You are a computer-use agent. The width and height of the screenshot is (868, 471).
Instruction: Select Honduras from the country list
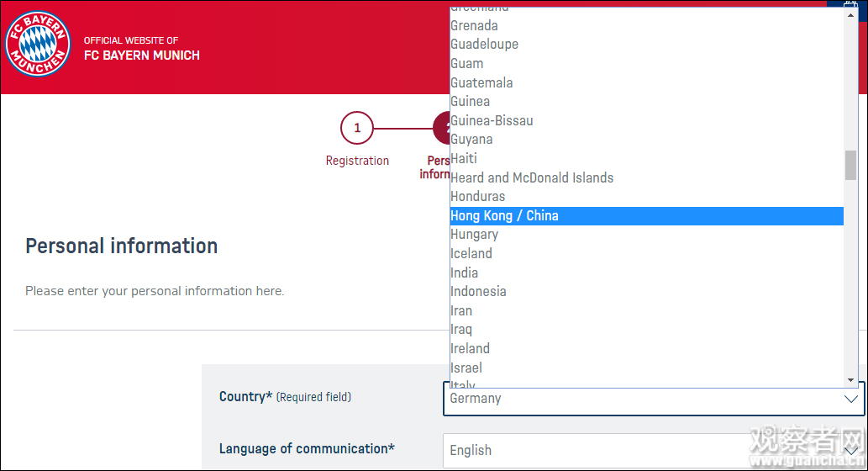click(x=478, y=197)
